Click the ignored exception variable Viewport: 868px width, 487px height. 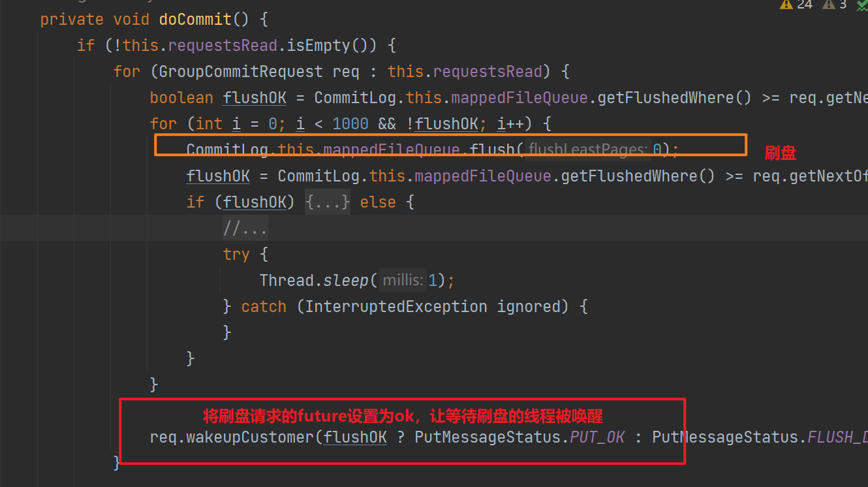coord(529,307)
